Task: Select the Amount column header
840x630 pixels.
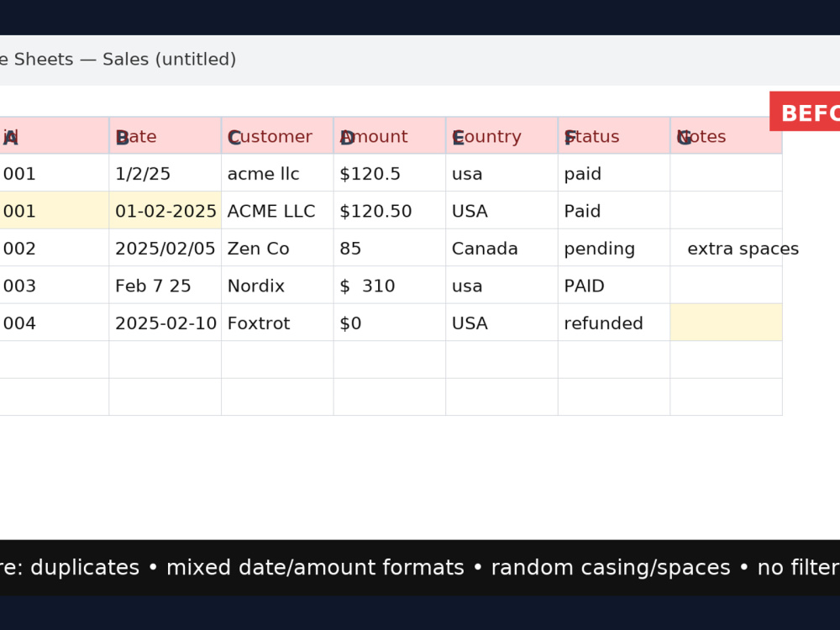Action: (x=390, y=135)
